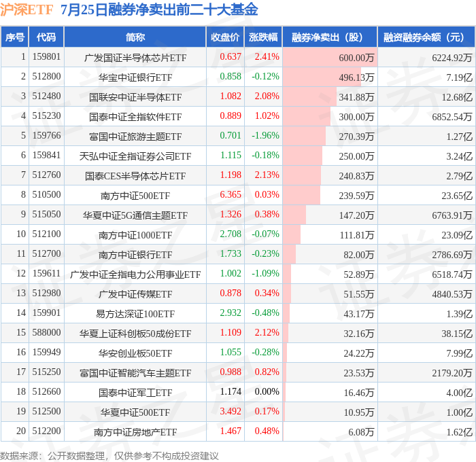Click the 简称 column header
The height and width of the screenshot is (462, 476).
(135, 37)
